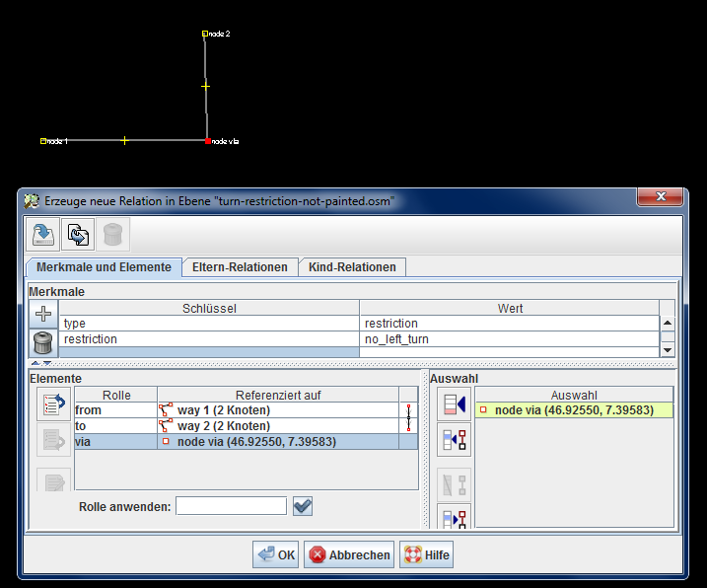Click the refresh relation toolbar icon
This screenshot has height=588, width=707.
(x=78, y=235)
